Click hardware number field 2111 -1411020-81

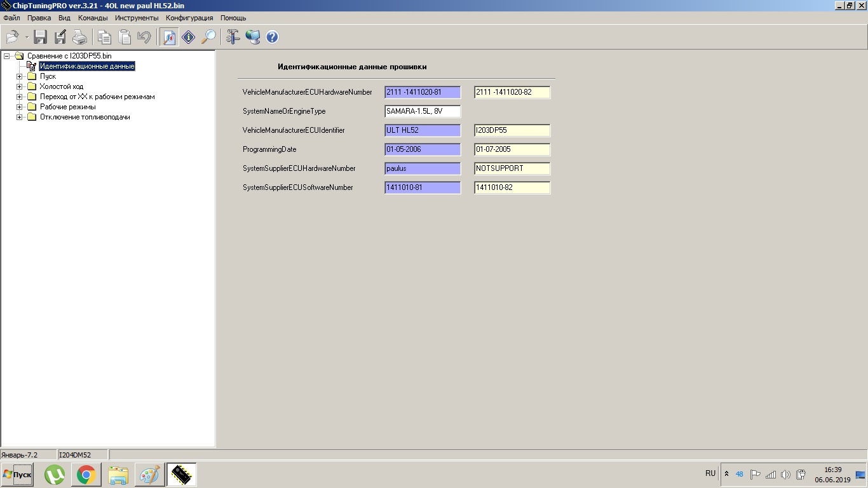click(x=423, y=92)
